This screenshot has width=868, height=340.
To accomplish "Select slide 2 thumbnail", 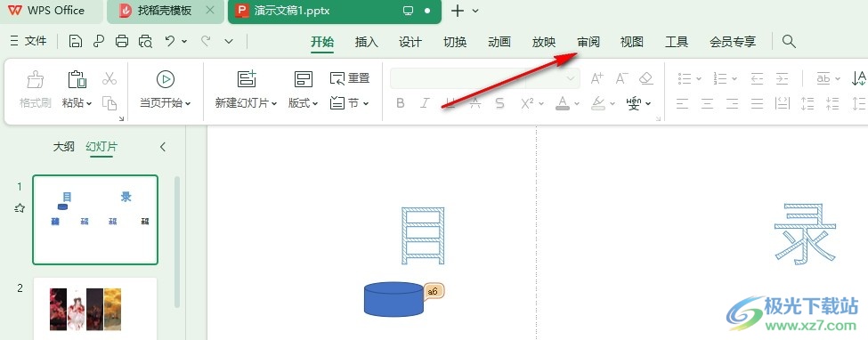I will [x=95, y=309].
